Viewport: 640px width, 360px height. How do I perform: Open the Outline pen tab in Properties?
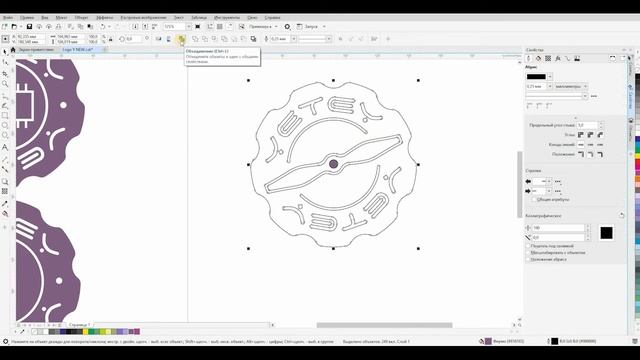(529, 59)
